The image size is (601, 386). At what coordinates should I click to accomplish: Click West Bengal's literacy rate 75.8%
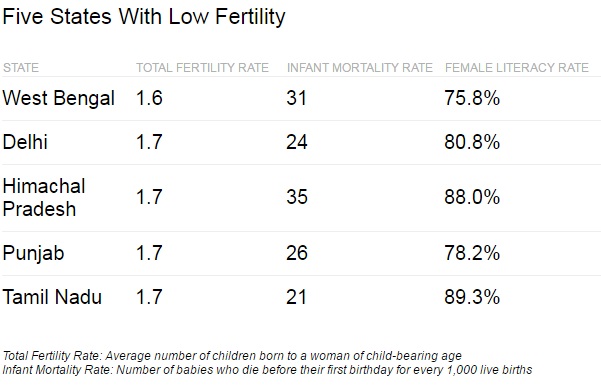(x=472, y=98)
